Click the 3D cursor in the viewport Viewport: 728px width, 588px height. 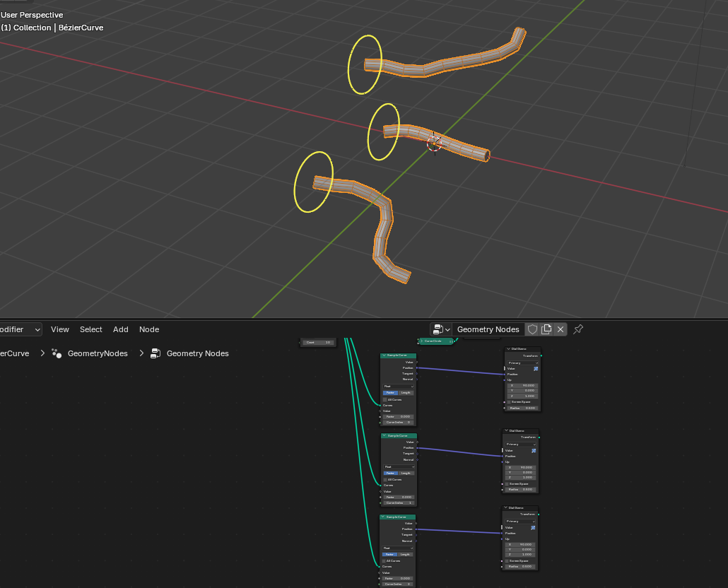434,144
